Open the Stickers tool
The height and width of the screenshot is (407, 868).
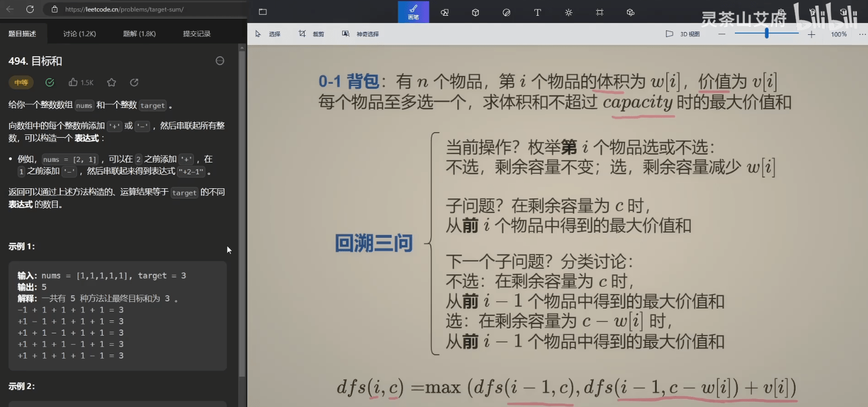tap(506, 12)
